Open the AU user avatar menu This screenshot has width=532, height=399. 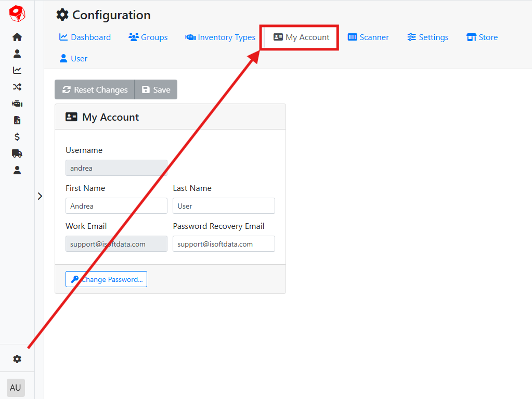pyautogui.click(x=16, y=388)
